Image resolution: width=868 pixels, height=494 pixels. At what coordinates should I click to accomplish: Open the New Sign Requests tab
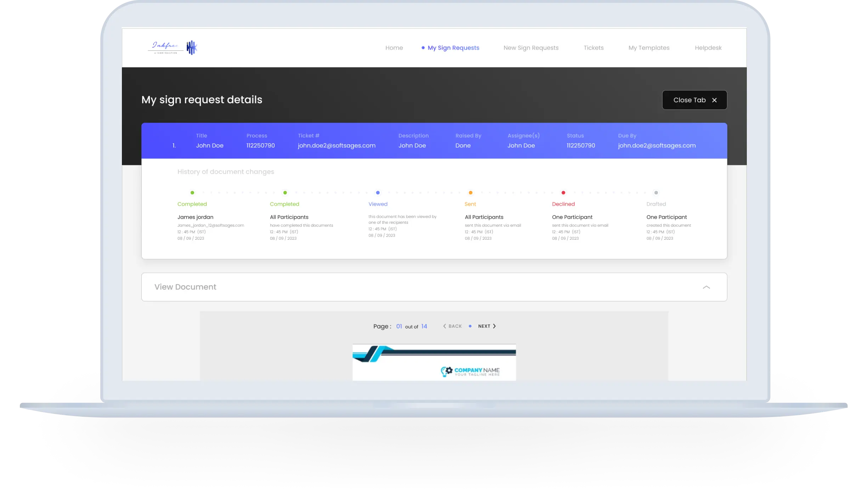click(x=531, y=48)
